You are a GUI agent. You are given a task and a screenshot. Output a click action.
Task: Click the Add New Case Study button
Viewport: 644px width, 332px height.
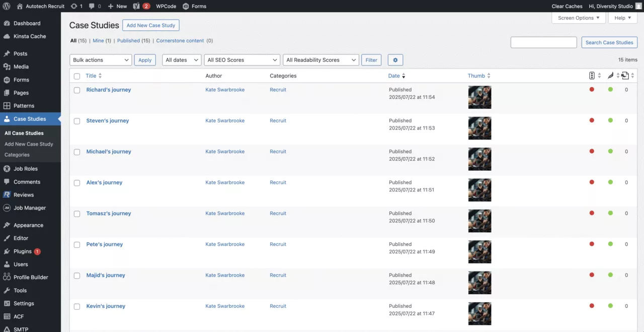150,25
